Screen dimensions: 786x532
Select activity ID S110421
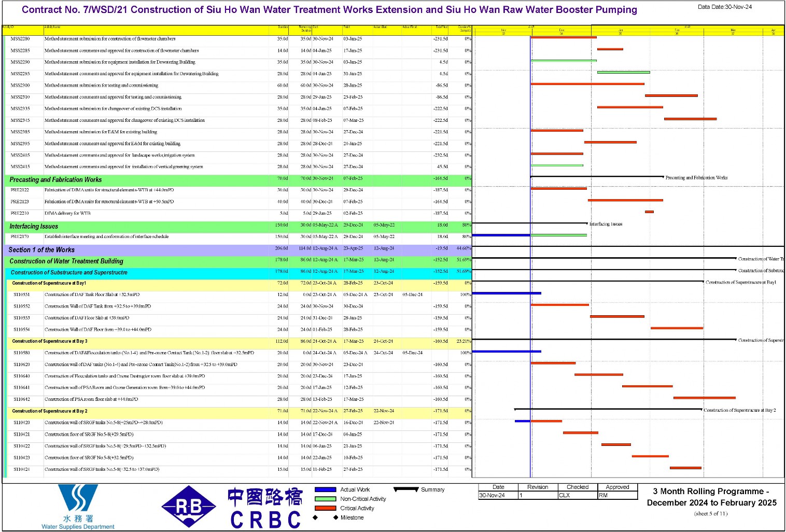(x=22, y=435)
